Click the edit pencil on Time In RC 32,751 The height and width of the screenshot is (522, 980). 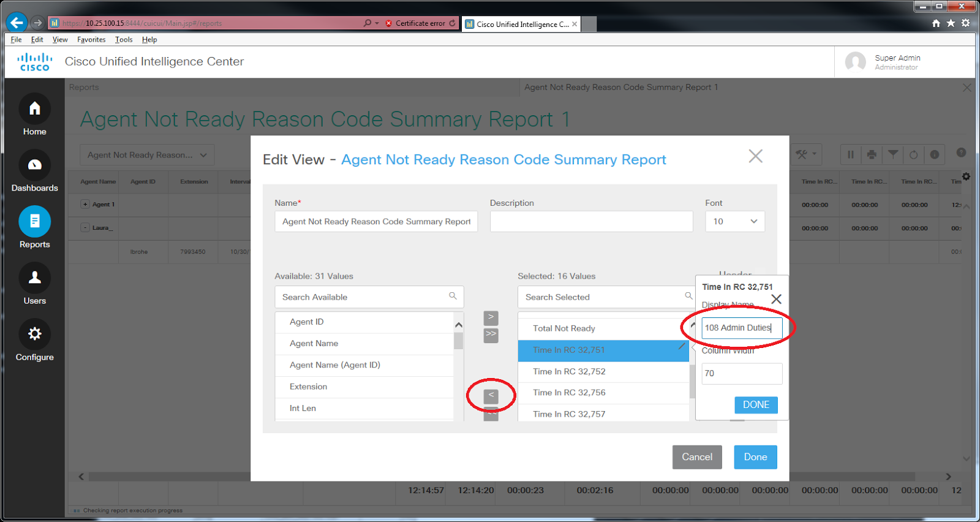click(681, 346)
